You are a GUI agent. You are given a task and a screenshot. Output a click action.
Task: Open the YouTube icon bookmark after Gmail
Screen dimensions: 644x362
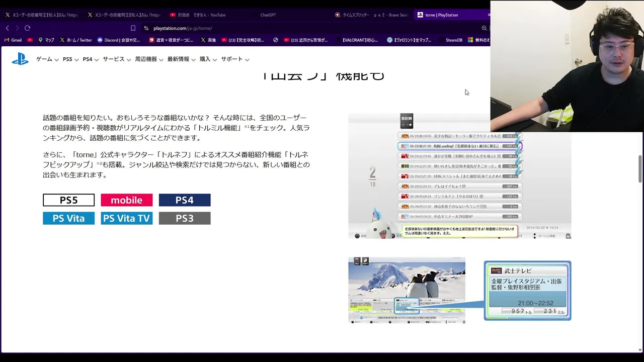point(30,40)
